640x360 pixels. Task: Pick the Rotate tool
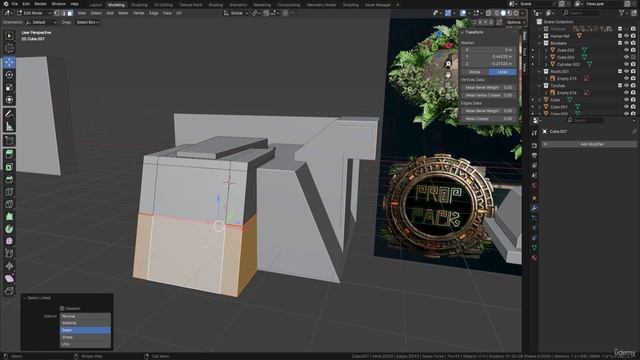[9, 75]
